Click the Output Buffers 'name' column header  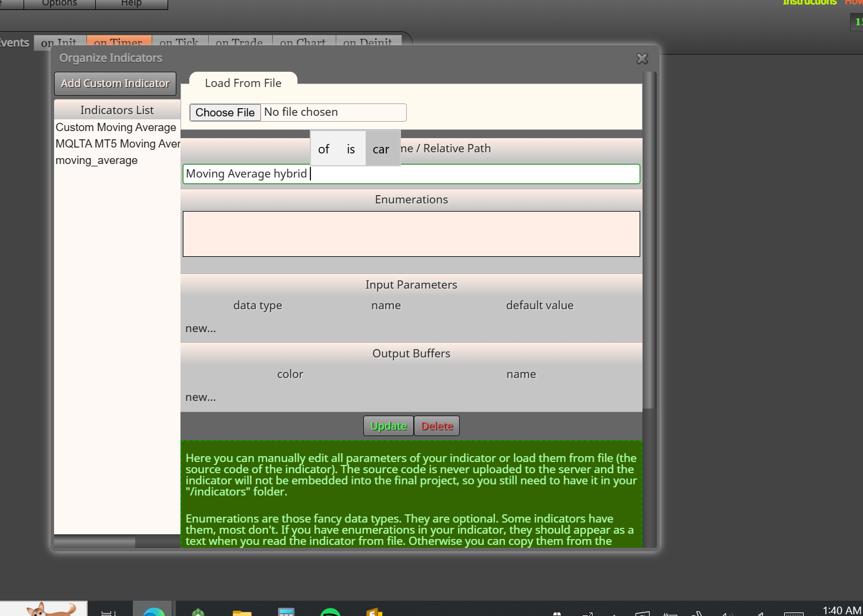521,374
